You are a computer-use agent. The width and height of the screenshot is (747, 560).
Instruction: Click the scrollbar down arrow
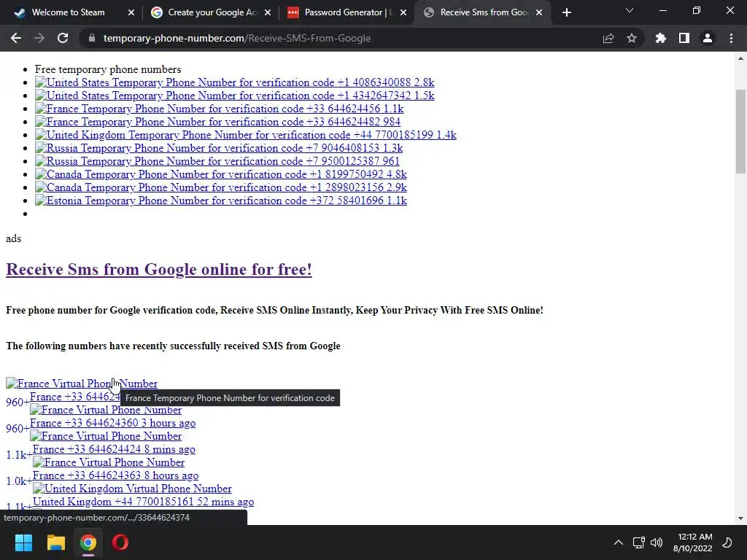(x=740, y=518)
